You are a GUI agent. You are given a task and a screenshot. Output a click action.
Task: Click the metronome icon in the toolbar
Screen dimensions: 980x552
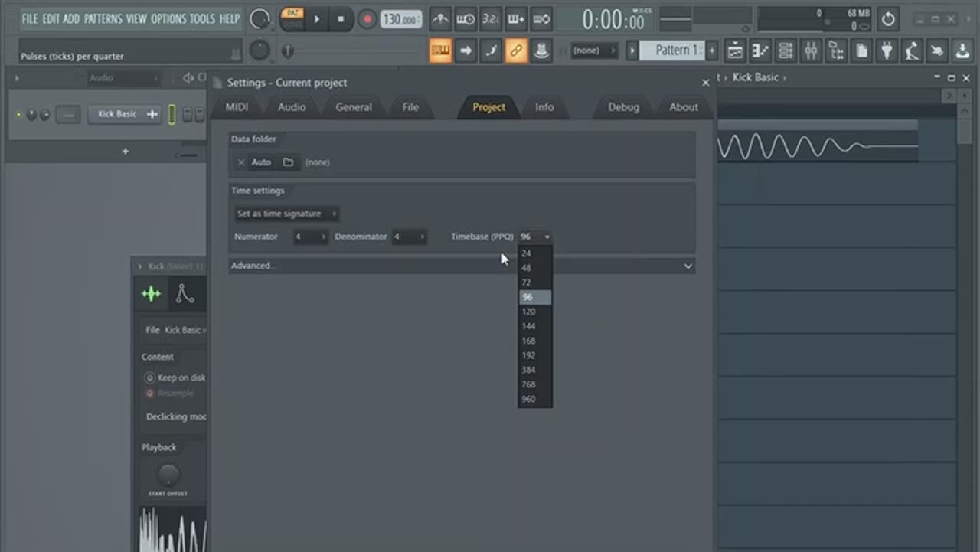439,19
